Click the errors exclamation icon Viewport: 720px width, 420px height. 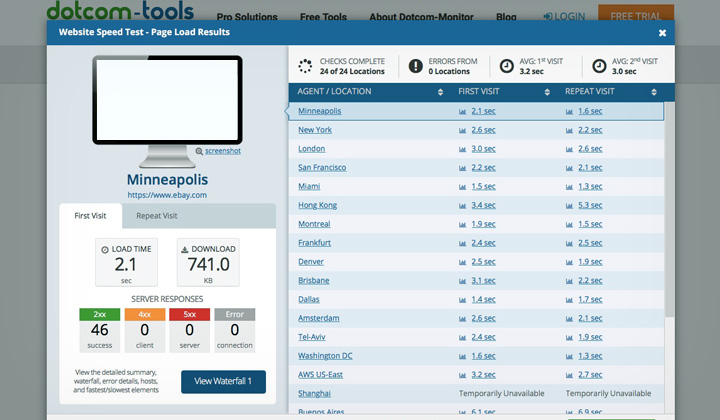[x=416, y=66]
